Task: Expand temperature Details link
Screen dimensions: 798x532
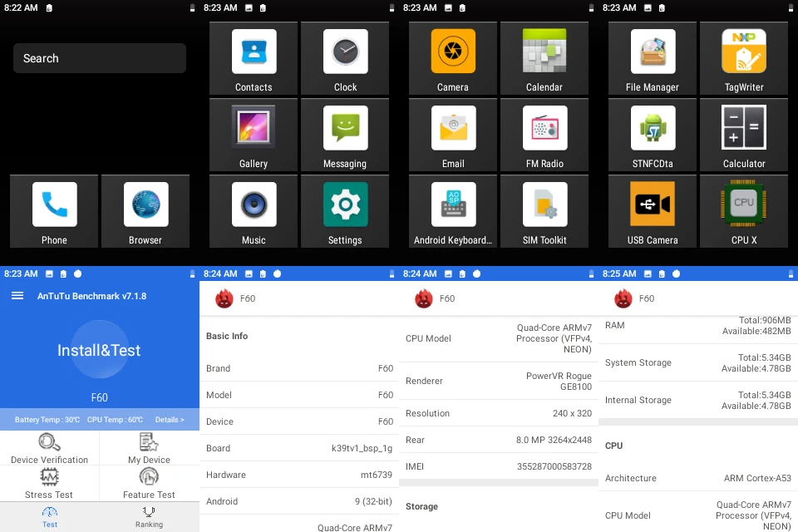Action: coord(170,420)
